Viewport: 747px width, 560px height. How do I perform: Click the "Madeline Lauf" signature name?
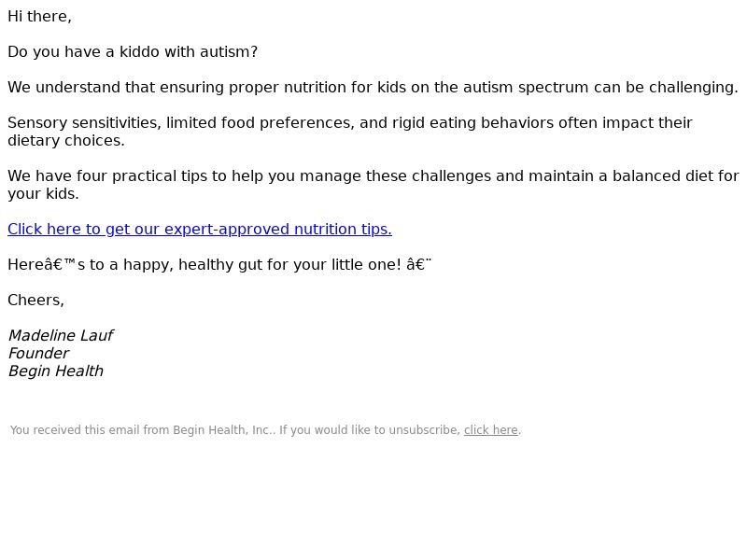coord(61,336)
